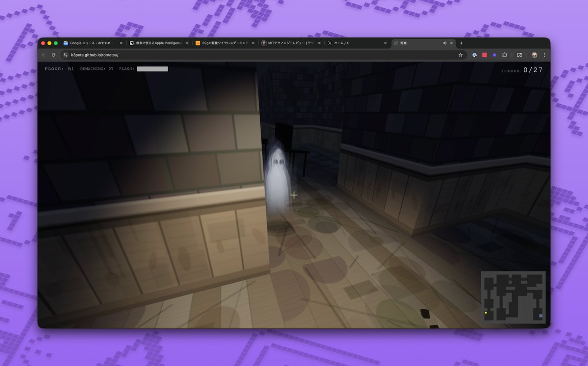Mute audio on the 灯滅 tab
This screenshot has width=588, height=366.
pos(444,43)
